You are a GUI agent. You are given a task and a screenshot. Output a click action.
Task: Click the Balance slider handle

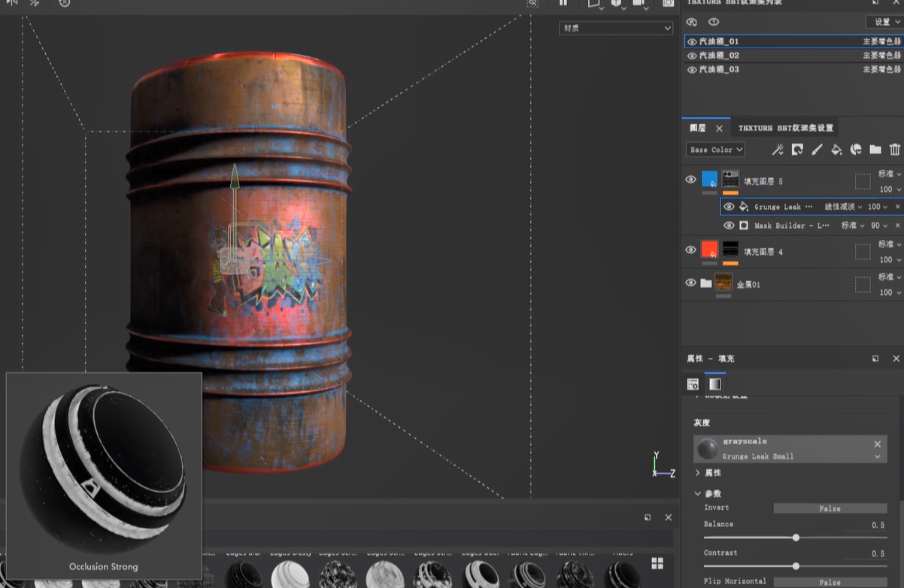pos(796,538)
